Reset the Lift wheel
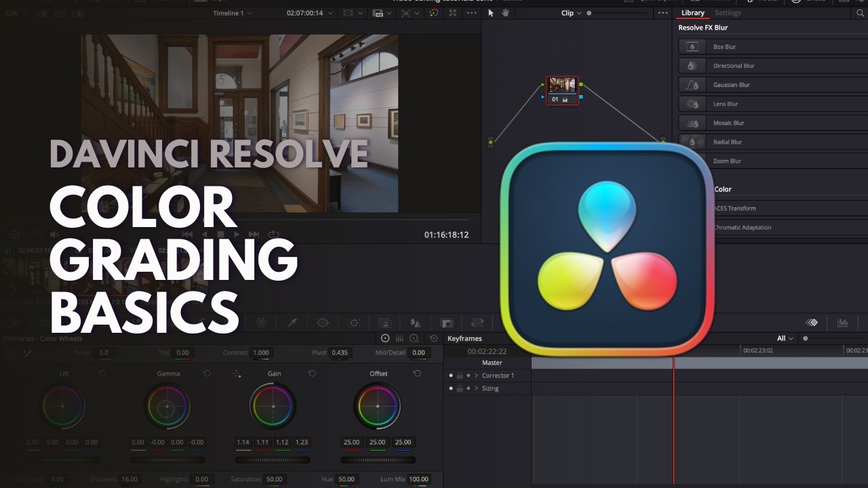Image resolution: width=868 pixels, height=488 pixels. click(x=102, y=373)
